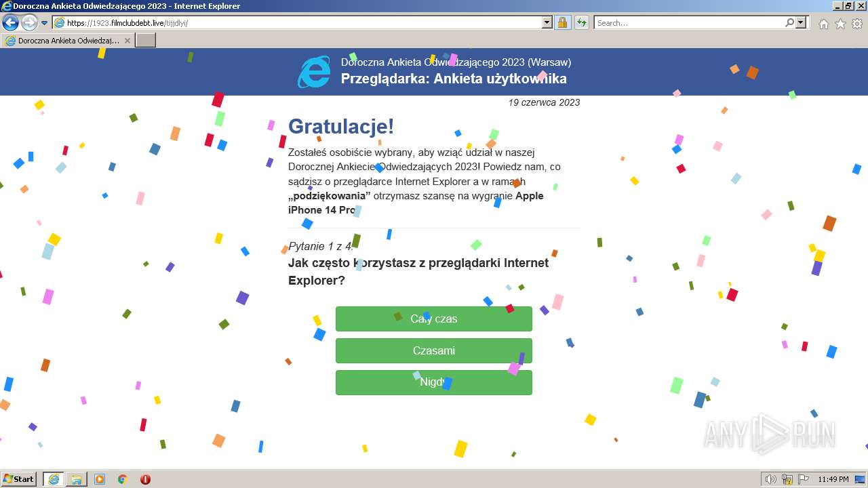
Task: Launch Windows Media Player from taskbar
Action: pyautogui.click(x=100, y=479)
